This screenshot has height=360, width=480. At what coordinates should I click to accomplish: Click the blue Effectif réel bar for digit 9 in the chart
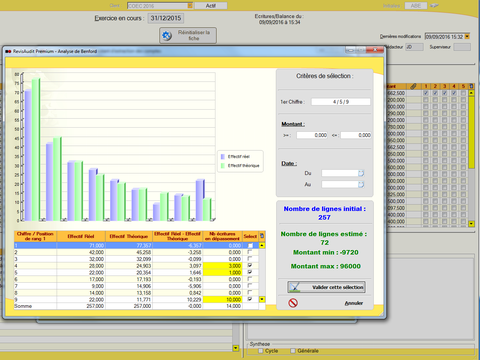click(200, 200)
